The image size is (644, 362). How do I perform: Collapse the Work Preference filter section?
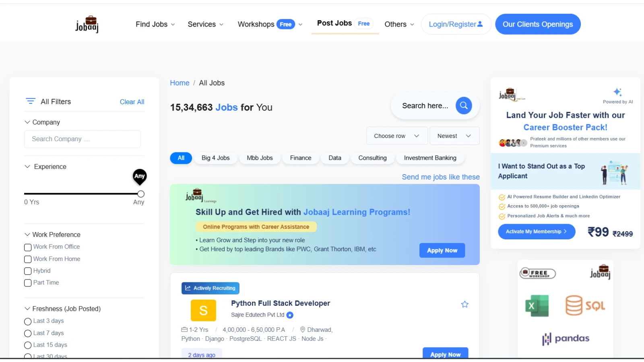(27, 234)
